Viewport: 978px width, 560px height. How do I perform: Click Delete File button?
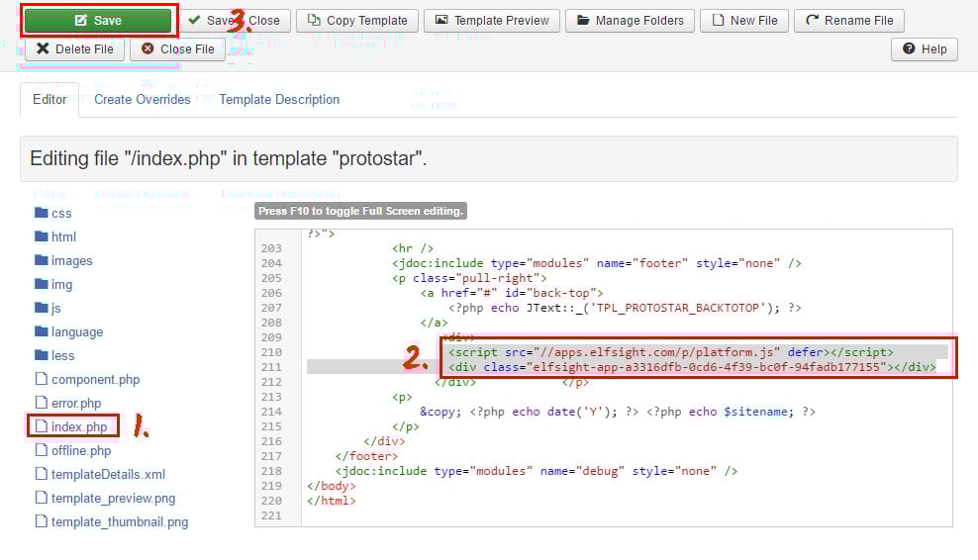pyautogui.click(x=75, y=49)
